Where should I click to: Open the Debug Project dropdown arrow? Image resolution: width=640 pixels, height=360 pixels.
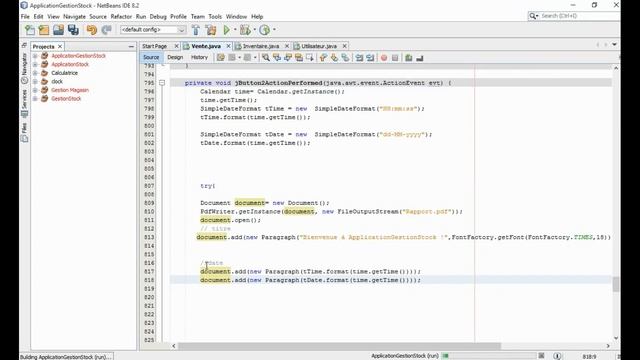pos(255,30)
